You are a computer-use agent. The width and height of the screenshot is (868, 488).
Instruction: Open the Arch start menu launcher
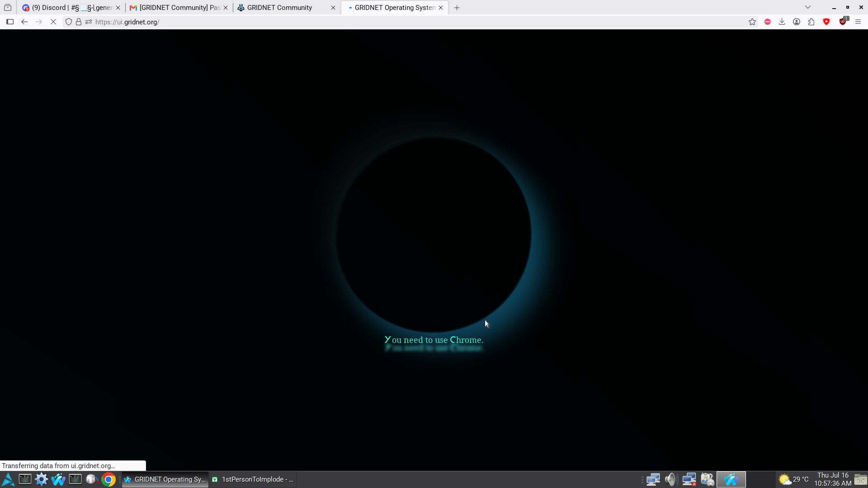click(x=8, y=479)
